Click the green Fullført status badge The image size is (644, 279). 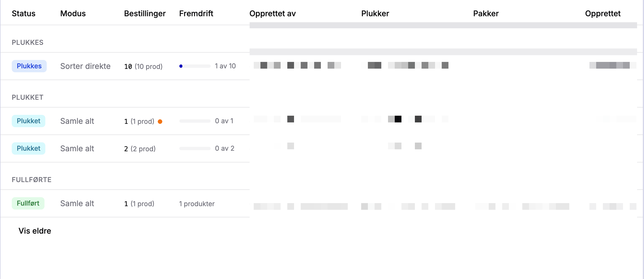coord(28,203)
